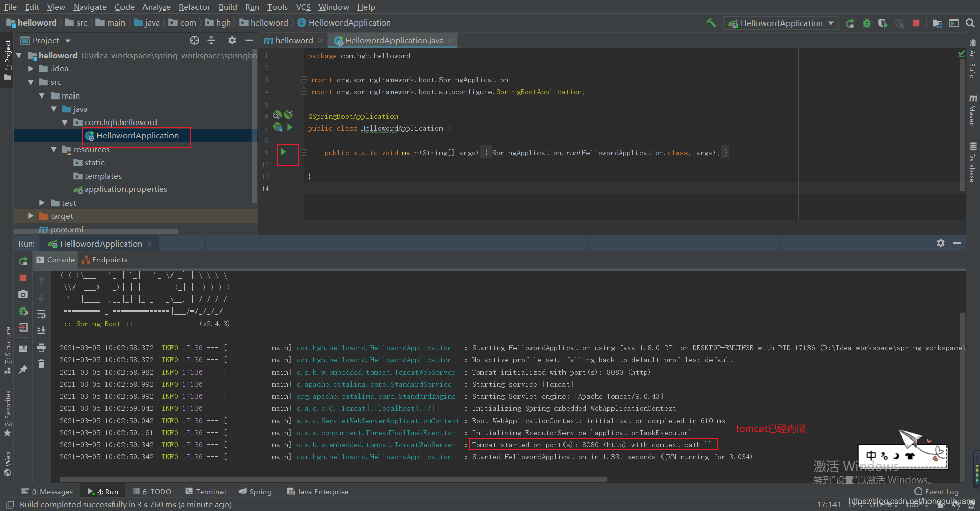Hide the Project tool window

pyautogui.click(x=249, y=40)
